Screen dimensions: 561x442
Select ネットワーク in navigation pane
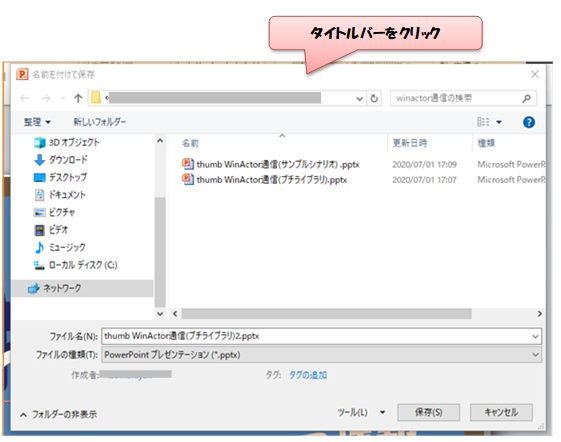coord(55,288)
